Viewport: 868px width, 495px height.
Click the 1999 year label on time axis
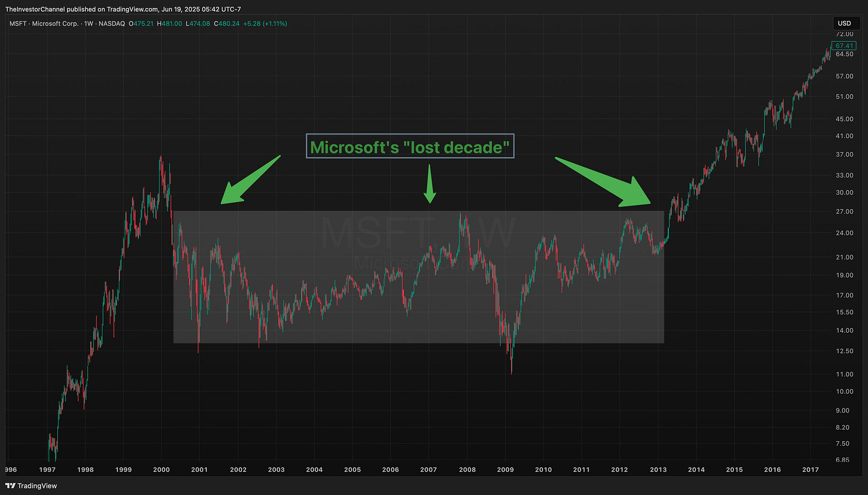click(x=123, y=469)
